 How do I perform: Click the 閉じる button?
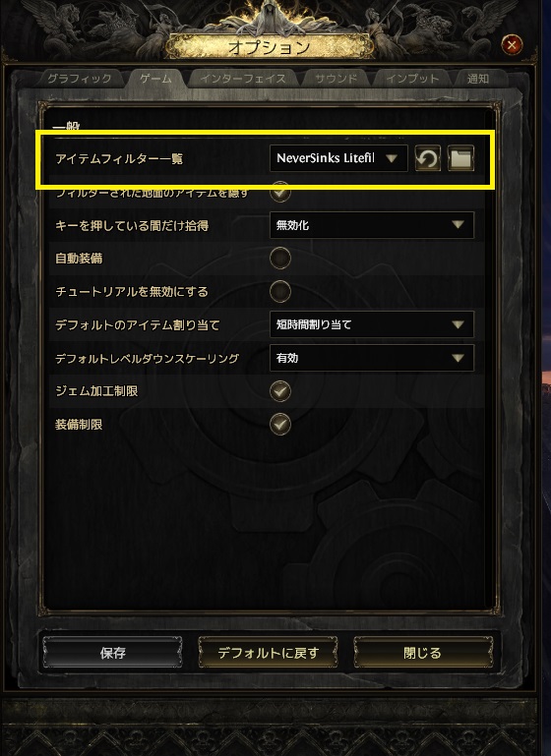(423, 653)
